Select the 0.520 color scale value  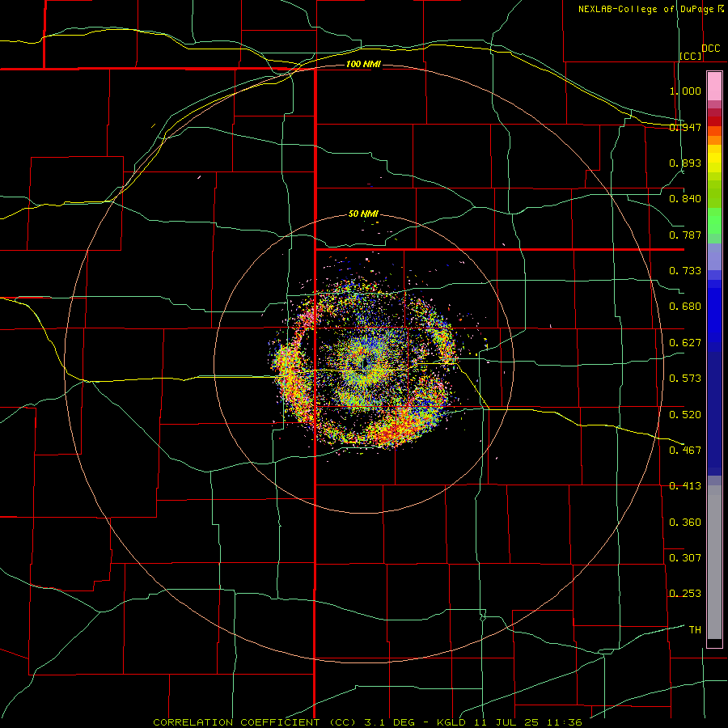pyautogui.click(x=685, y=415)
